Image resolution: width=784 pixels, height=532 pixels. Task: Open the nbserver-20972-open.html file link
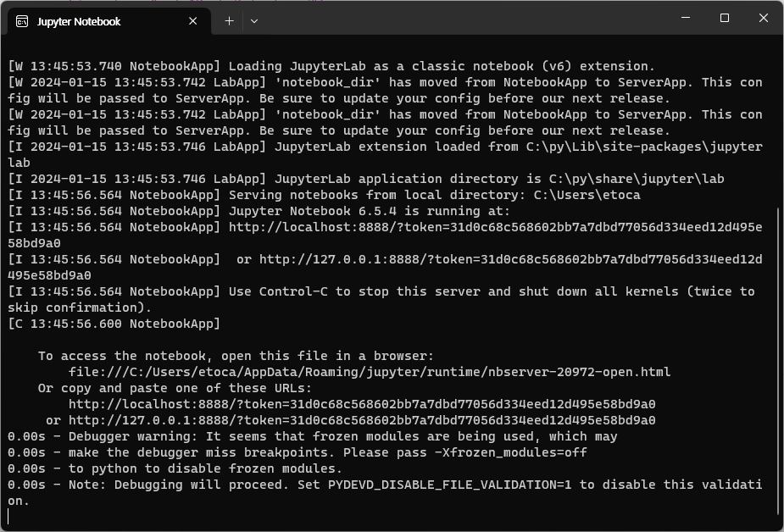370,372
